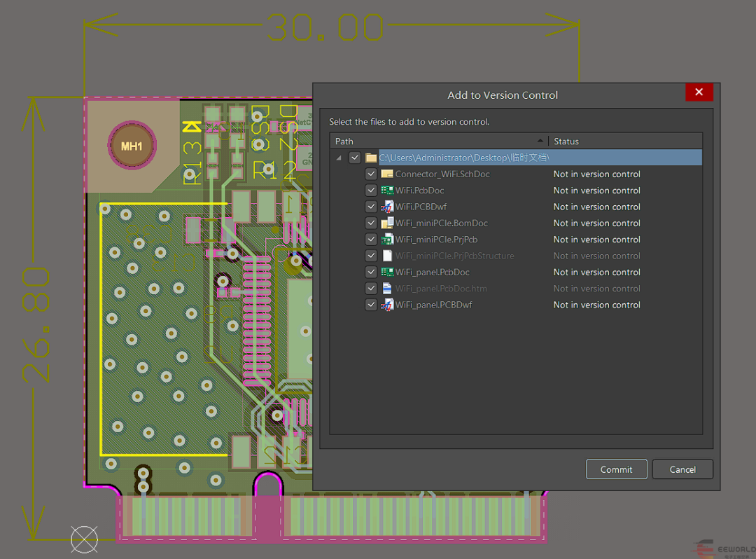
Task: Click the WiFi.PCBDwf file icon
Action: (x=387, y=207)
